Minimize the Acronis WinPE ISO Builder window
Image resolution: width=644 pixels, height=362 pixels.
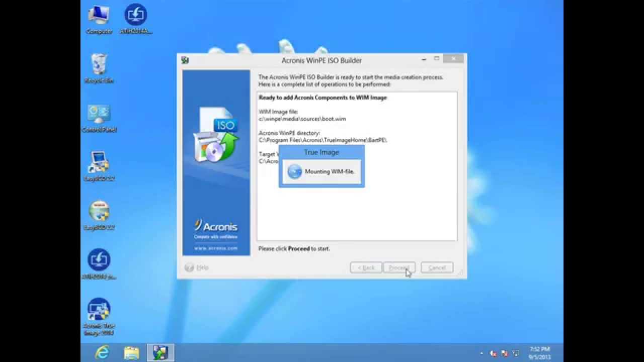(424, 59)
